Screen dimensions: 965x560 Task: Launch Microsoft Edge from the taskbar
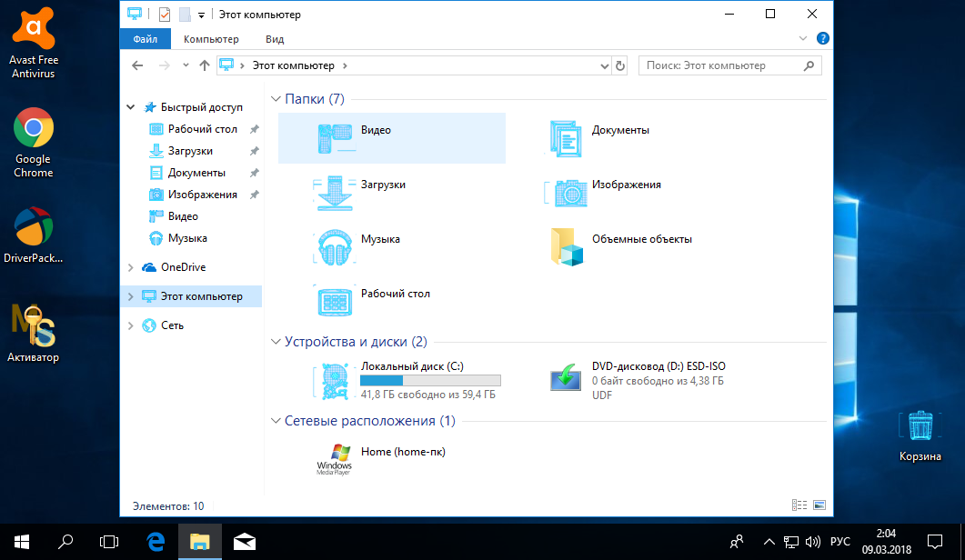(156, 542)
